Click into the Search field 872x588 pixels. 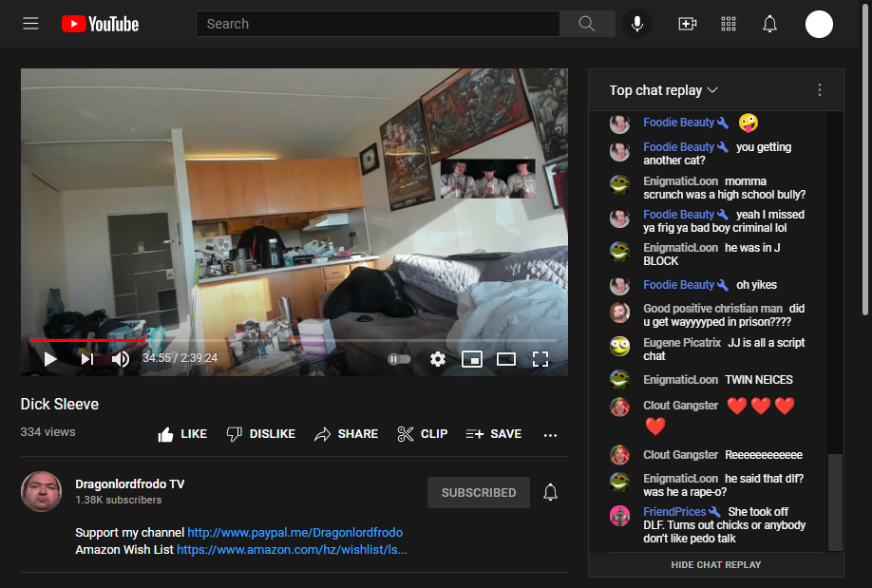coord(378,24)
